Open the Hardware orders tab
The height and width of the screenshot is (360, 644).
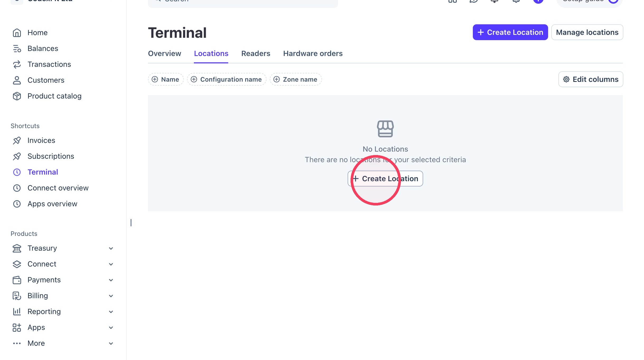[313, 53]
